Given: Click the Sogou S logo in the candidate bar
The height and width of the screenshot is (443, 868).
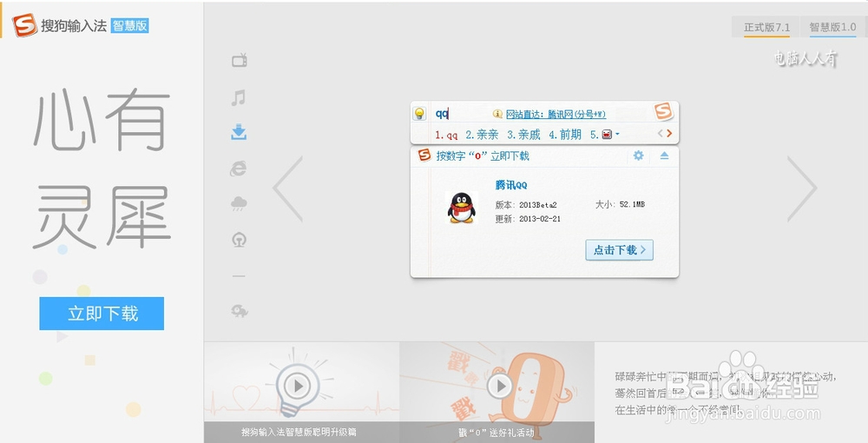Looking at the screenshot, I should click(x=663, y=111).
